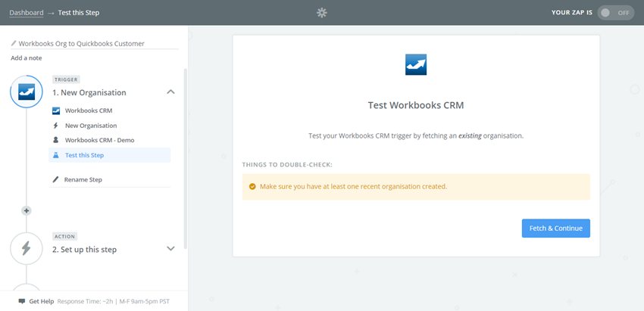Click the checkmark icon in the yellow notice

tap(252, 187)
